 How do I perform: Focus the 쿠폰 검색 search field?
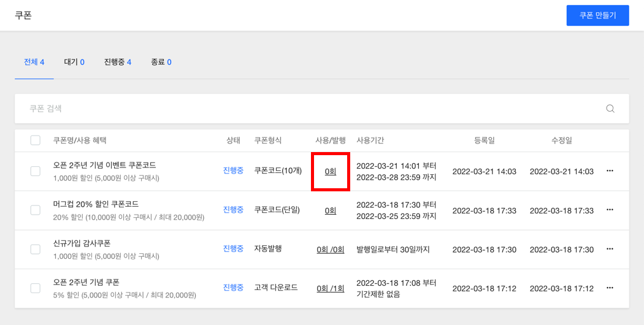307,109
